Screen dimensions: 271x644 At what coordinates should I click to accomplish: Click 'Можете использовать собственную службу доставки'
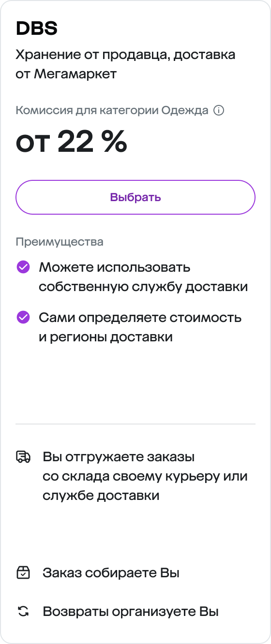click(x=143, y=277)
